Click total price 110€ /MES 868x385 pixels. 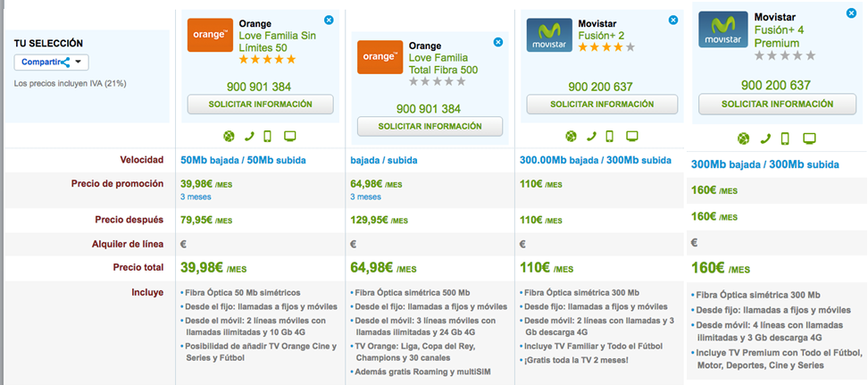[547, 268]
